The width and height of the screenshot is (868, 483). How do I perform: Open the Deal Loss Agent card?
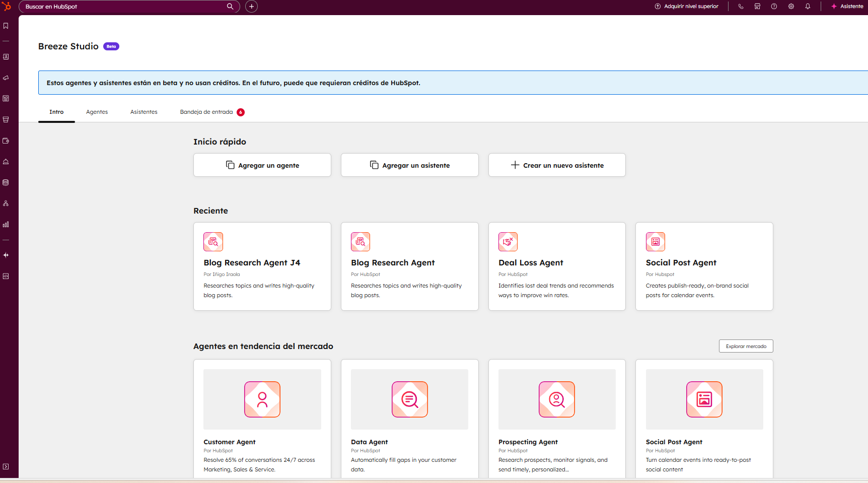557,266
